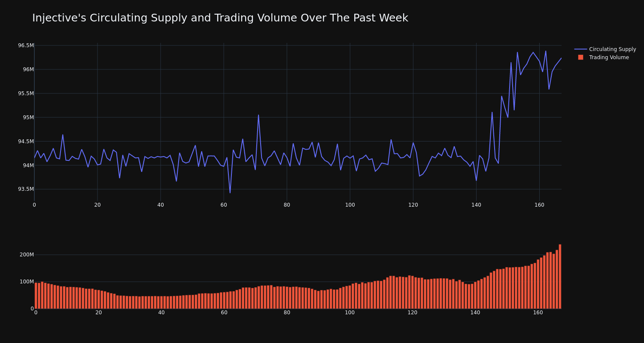Click the 95M y-axis label
The height and width of the screenshot is (343, 644).
point(28,117)
